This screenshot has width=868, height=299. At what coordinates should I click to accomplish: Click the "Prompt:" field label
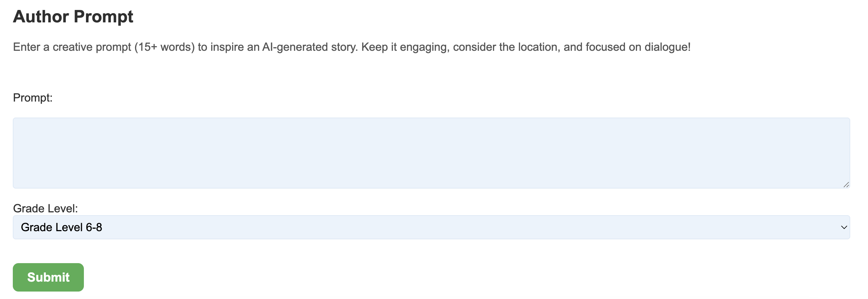coord(33,98)
